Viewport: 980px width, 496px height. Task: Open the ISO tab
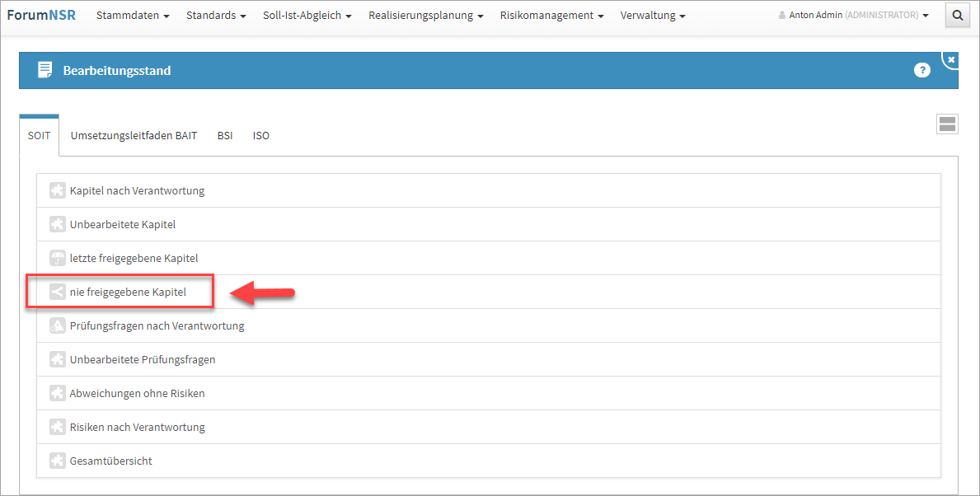pos(261,136)
